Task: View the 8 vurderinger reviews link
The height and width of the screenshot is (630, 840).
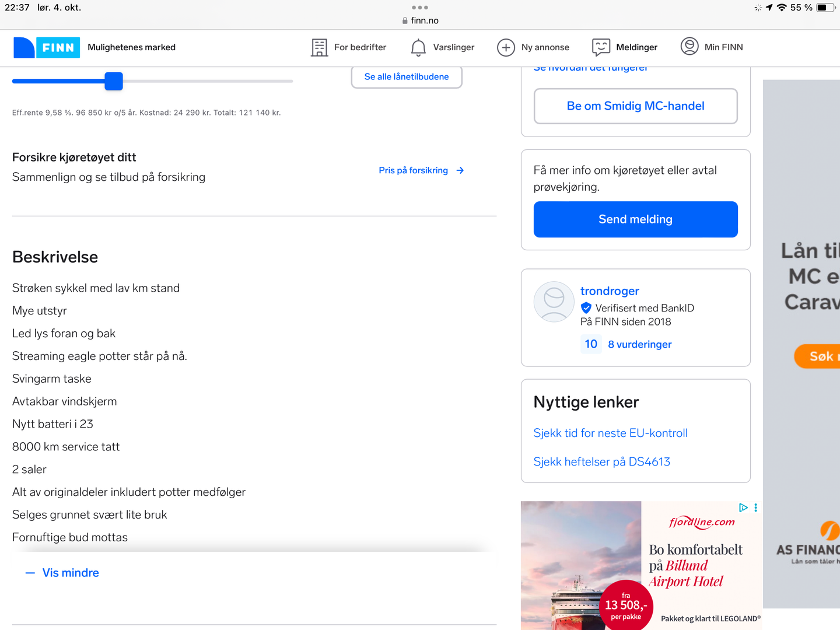Action: tap(640, 344)
